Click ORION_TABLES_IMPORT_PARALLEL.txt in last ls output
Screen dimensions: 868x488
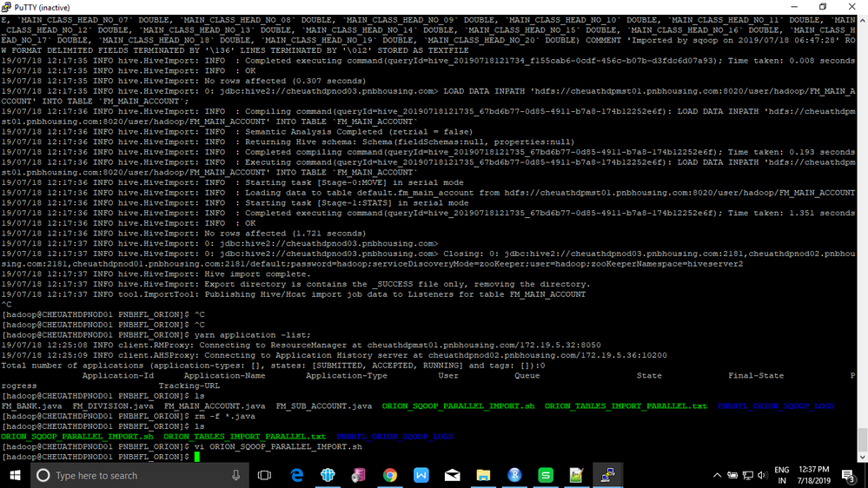[245, 437]
